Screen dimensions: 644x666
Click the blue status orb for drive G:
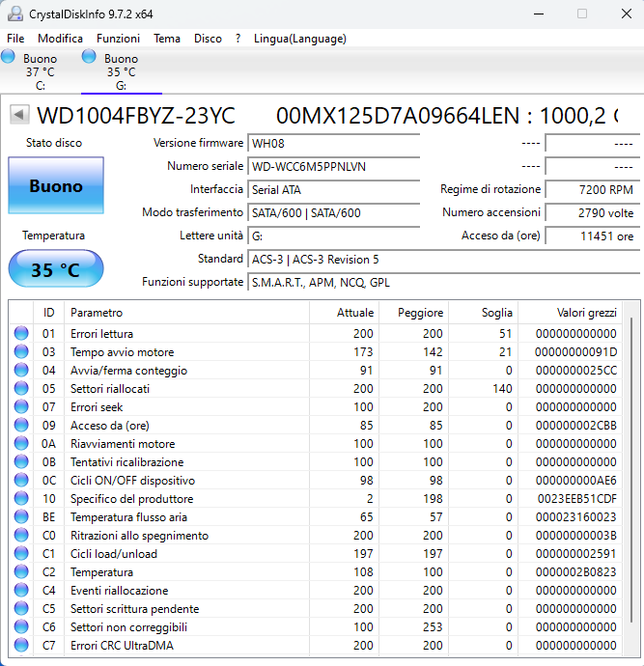[x=89, y=57]
